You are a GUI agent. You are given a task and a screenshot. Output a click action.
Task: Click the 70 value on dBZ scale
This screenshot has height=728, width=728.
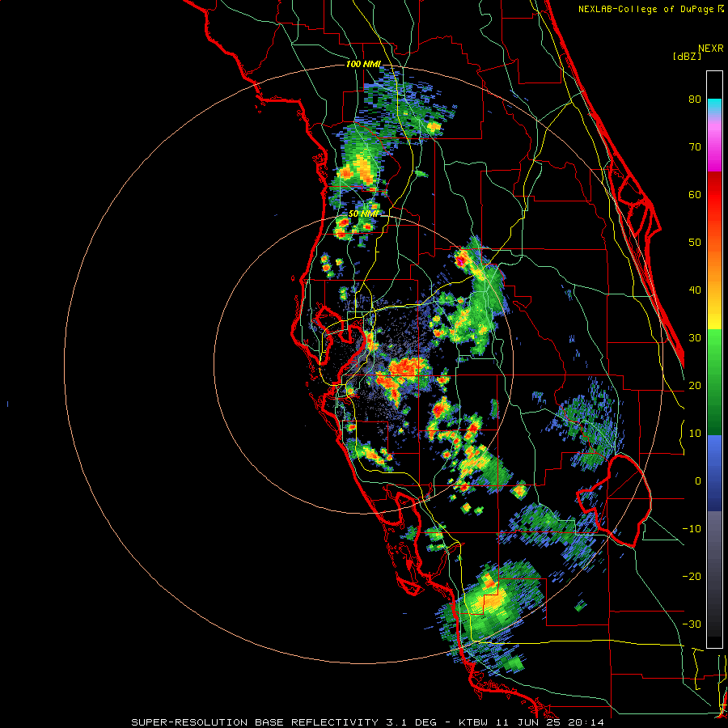[x=695, y=147]
